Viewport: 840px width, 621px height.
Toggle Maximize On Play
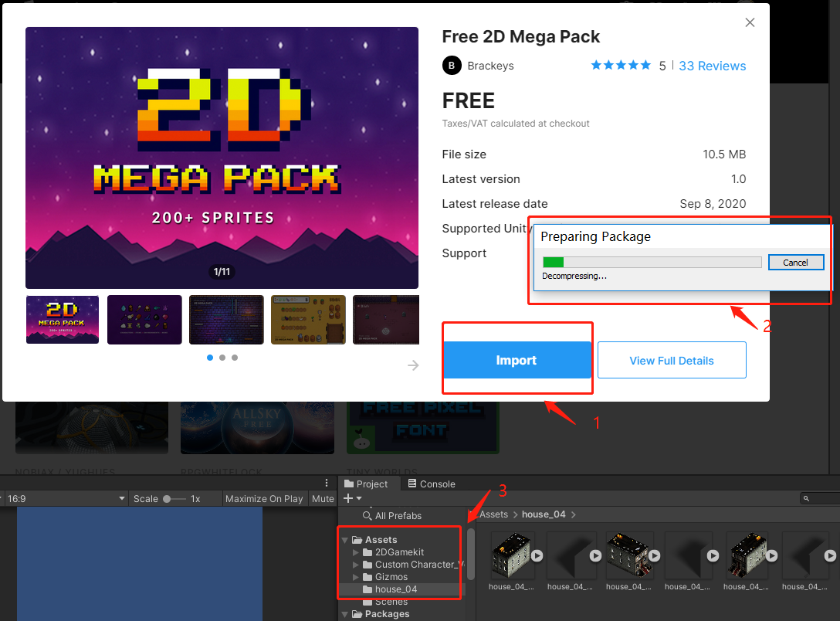click(x=264, y=498)
